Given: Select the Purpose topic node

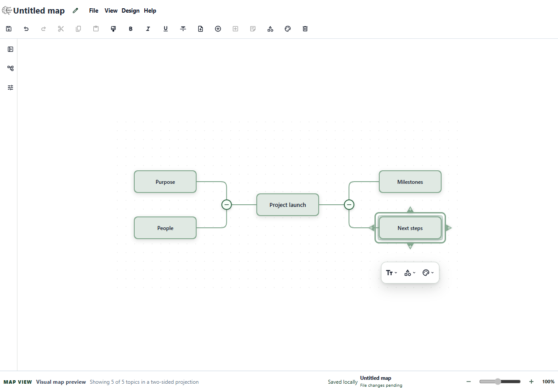Looking at the screenshot, I should [x=165, y=182].
